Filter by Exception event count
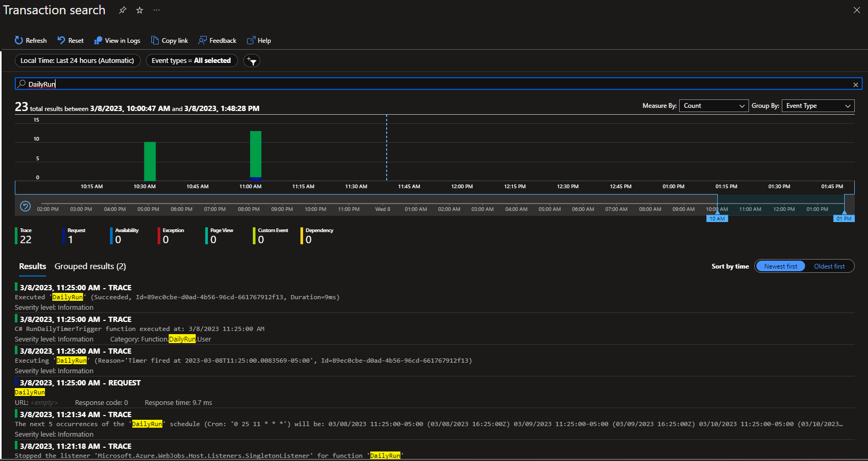The image size is (868, 461). [171, 236]
